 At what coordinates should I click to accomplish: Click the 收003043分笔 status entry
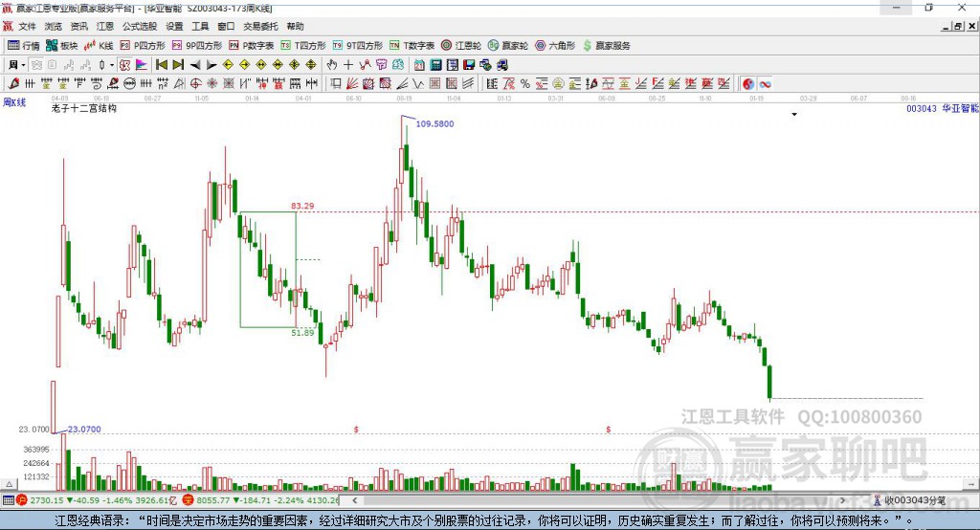(x=909, y=500)
